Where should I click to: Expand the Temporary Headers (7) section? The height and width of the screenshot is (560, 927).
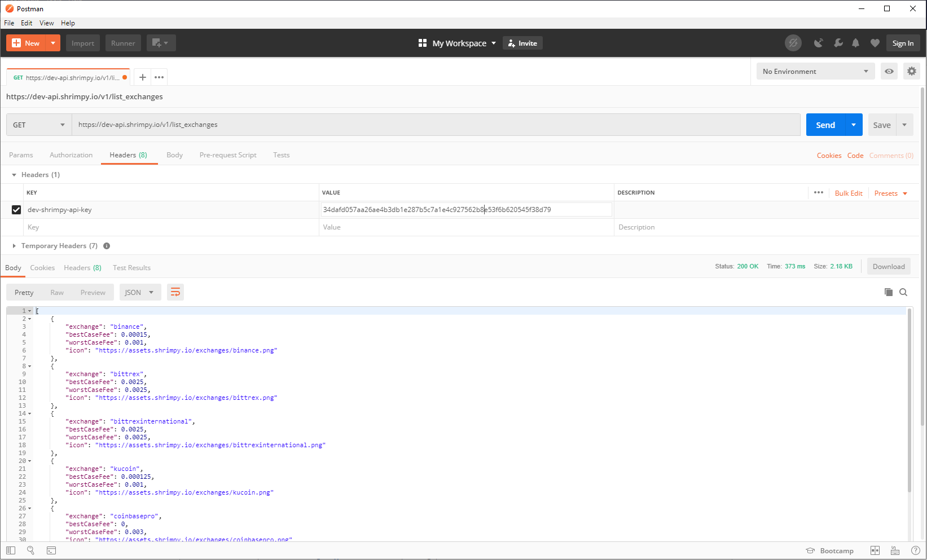14,246
